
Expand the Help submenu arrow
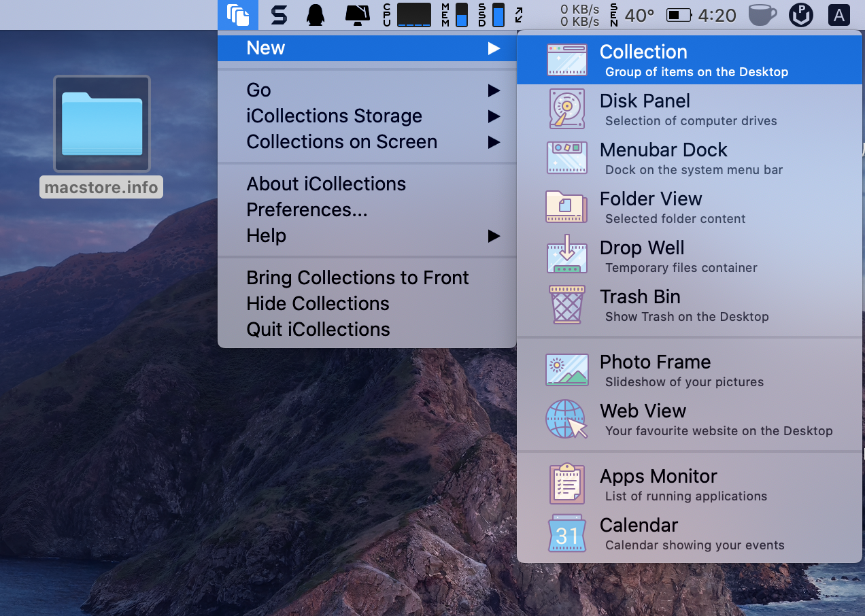click(494, 236)
